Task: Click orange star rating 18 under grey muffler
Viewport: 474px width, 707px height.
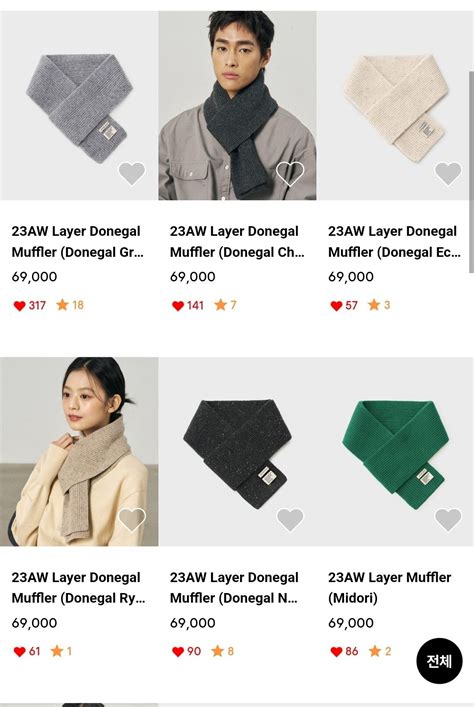Action: click(x=70, y=305)
